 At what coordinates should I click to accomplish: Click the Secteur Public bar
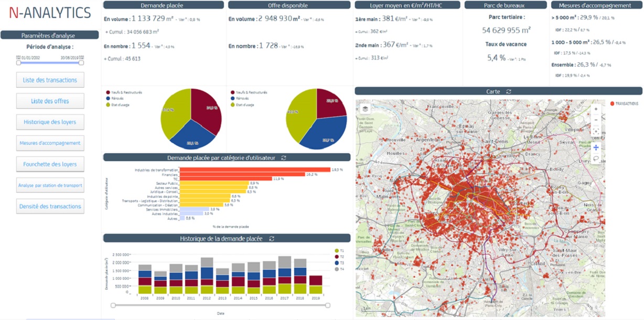coord(214,183)
